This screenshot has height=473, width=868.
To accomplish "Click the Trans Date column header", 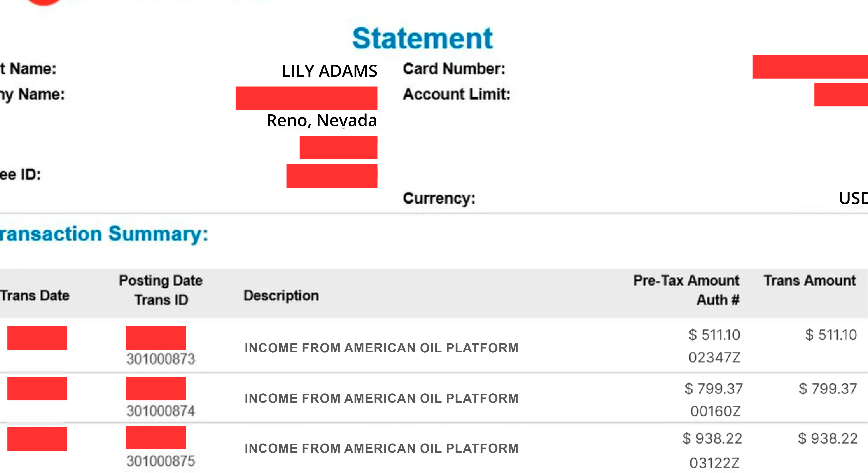I will coord(35,295).
